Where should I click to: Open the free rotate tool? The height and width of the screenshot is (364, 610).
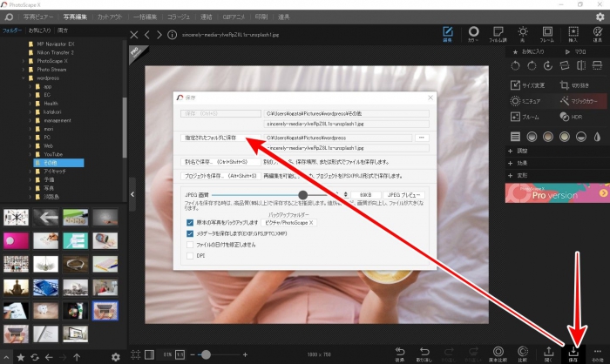tap(548, 65)
